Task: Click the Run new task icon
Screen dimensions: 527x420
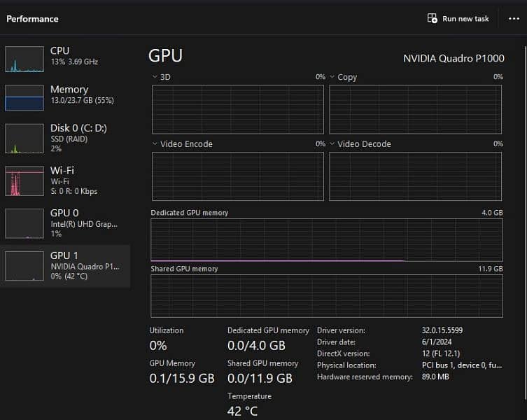Action: 432,18
